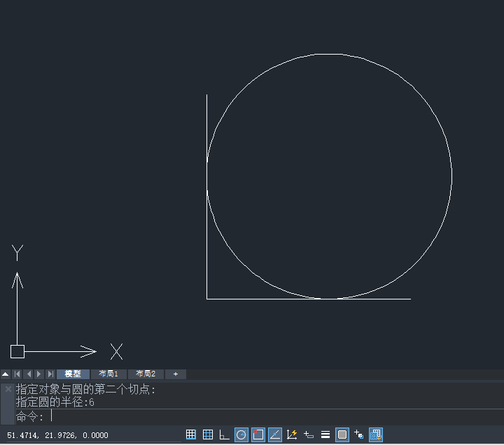Screen dimensions: 504x445
Task: Click the 命令: command input line
Action: [x=260, y=417]
